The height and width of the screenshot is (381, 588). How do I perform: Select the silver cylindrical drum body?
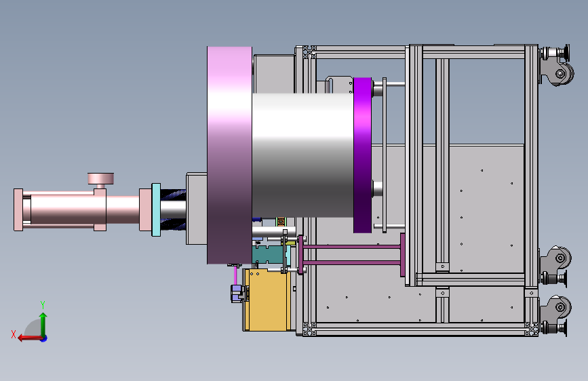(302, 155)
